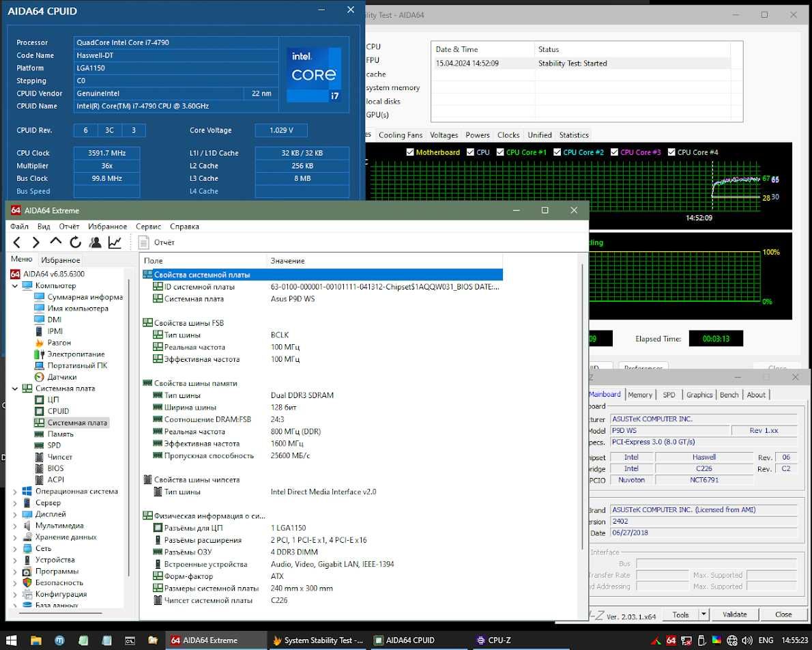This screenshot has height=650, width=812.
Task: Select the Свойства системной платы row
Action: 321,274
